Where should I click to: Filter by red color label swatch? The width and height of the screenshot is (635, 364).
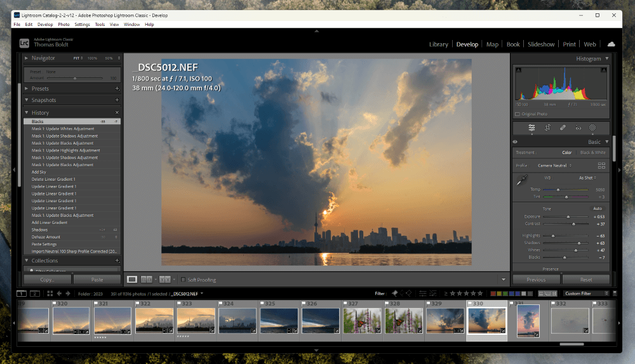point(493,294)
